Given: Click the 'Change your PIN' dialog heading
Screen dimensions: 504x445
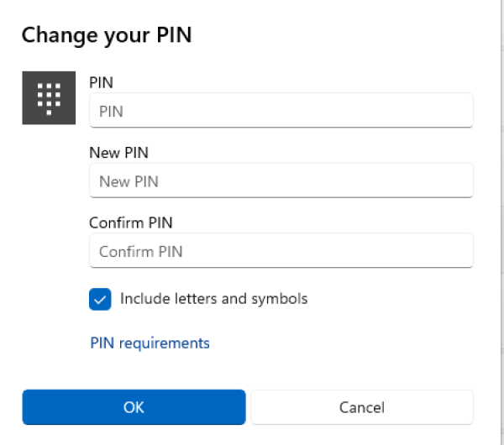Looking at the screenshot, I should 107,35.
